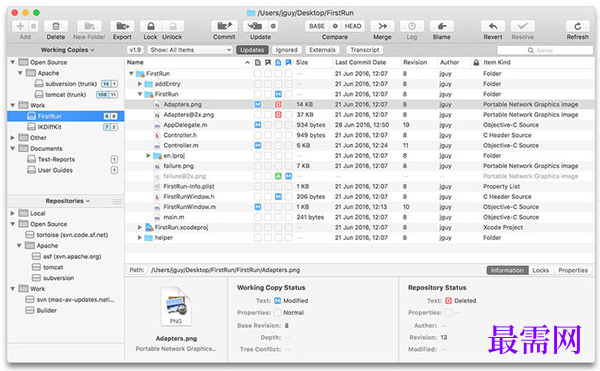Sort by Last Commit Date column
This screenshot has width=600, height=371.
(x=366, y=62)
